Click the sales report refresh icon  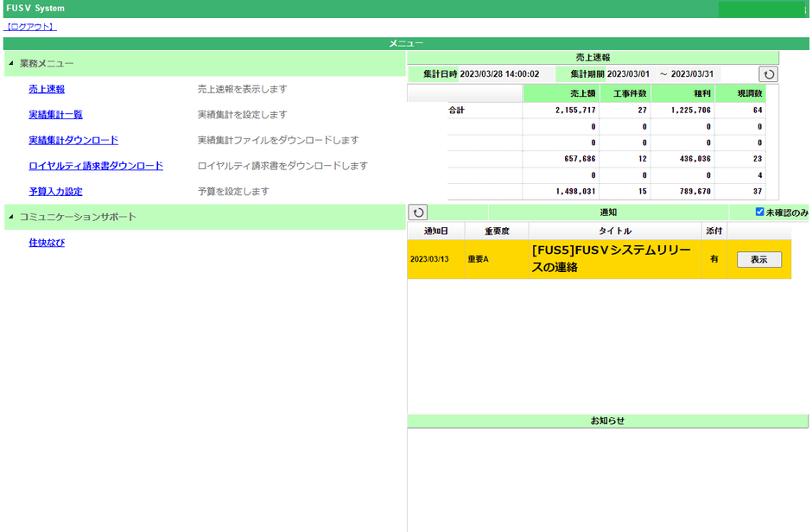click(768, 74)
